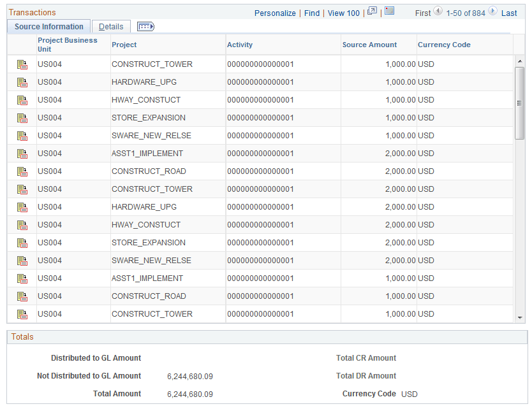This screenshot has height=411, width=532.
Task: Download the Transactions grid to spreadsheet
Action: point(388,12)
